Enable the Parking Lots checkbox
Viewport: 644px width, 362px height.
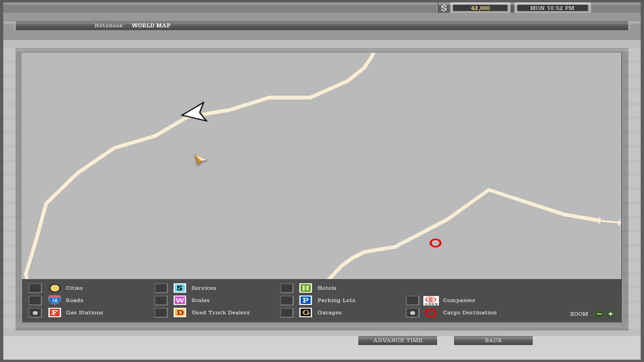(x=287, y=300)
